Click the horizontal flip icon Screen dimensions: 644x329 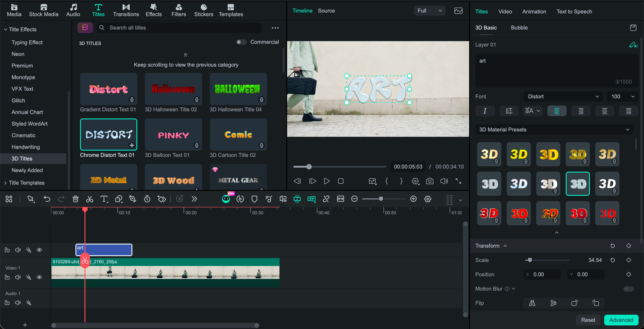tap(532, 303)
